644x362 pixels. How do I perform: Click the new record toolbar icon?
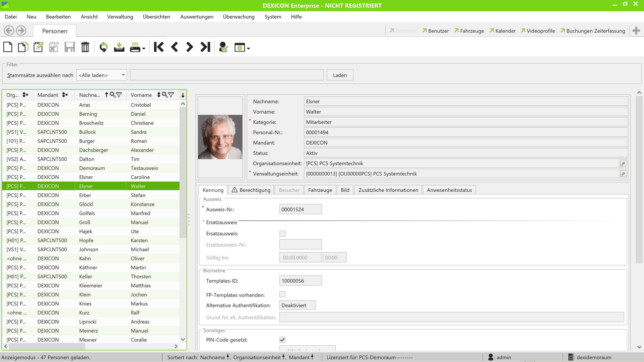pos(8,47)
